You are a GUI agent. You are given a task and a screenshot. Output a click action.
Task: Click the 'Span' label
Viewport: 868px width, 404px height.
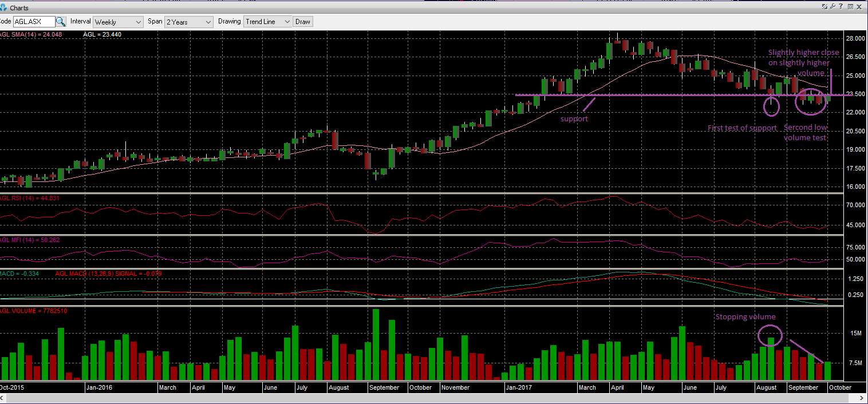click(155, 21)
